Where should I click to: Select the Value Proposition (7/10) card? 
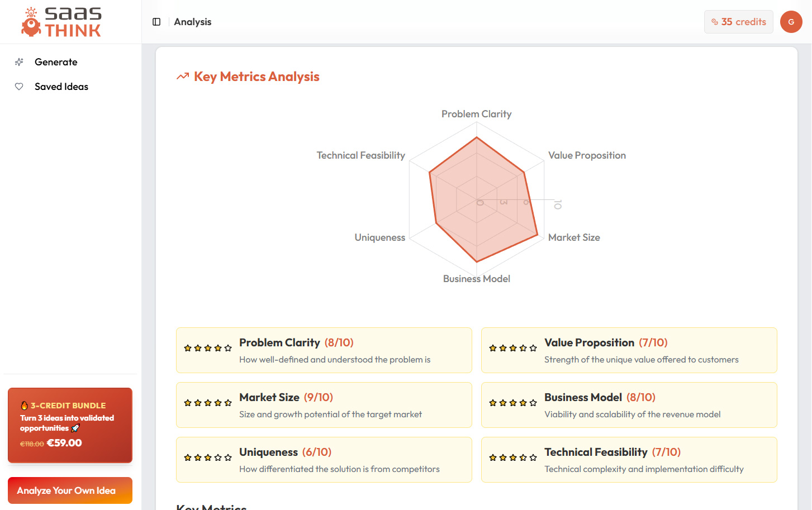coord(629,350)
